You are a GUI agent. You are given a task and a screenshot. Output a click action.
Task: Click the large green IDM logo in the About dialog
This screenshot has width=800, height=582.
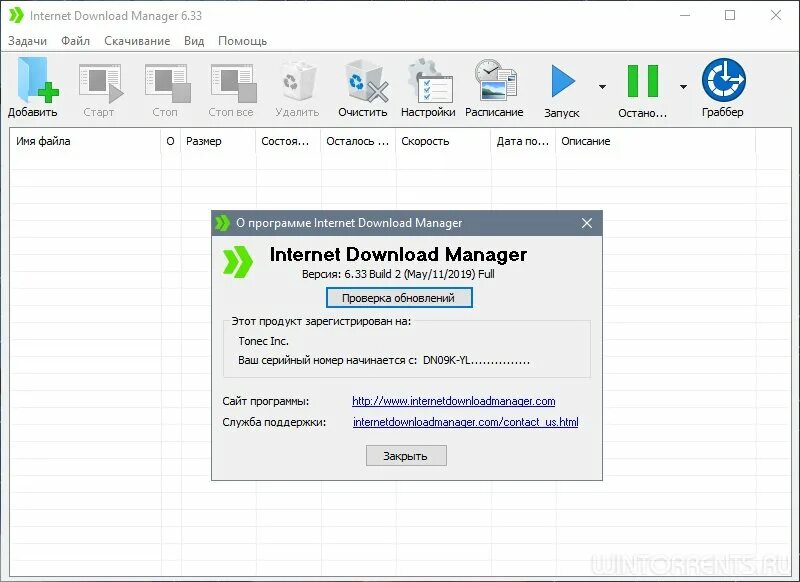(238, 262)
